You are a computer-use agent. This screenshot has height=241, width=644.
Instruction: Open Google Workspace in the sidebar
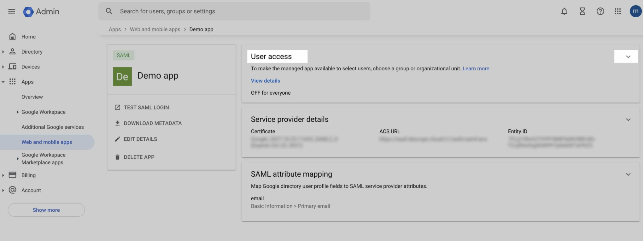44,112
